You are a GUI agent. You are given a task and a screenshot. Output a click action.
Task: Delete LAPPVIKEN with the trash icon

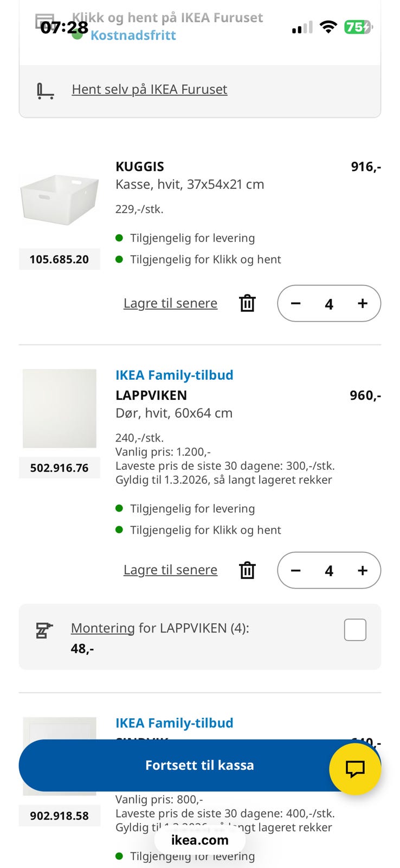(x=247, y=570)
